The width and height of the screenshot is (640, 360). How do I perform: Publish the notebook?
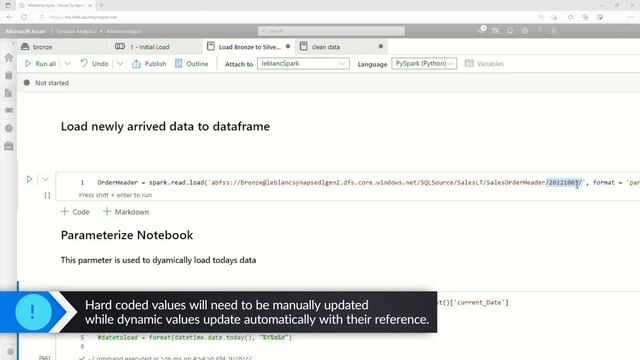point(149,64)
